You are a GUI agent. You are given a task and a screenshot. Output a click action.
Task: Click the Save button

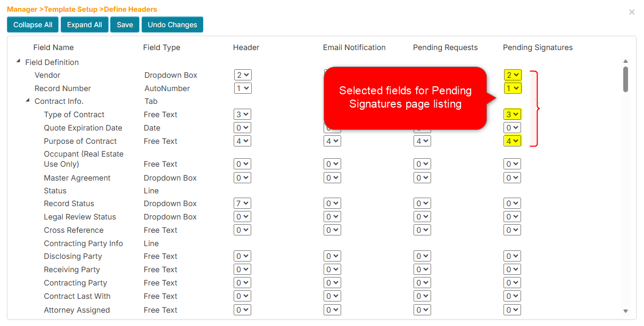125,25
